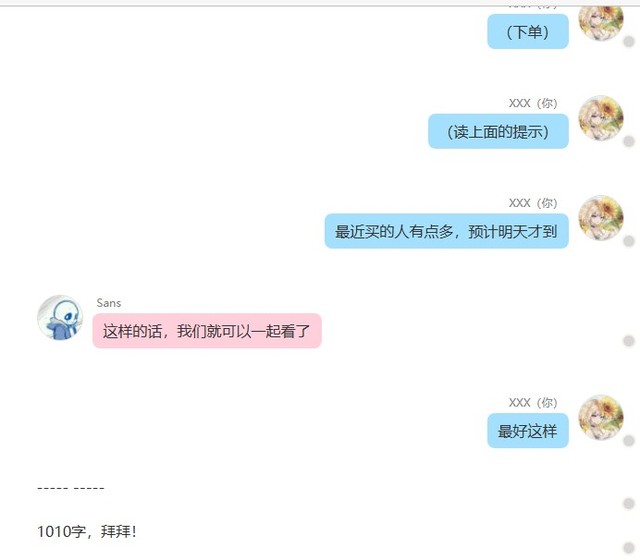Click the Sans username label

[109, 303]
